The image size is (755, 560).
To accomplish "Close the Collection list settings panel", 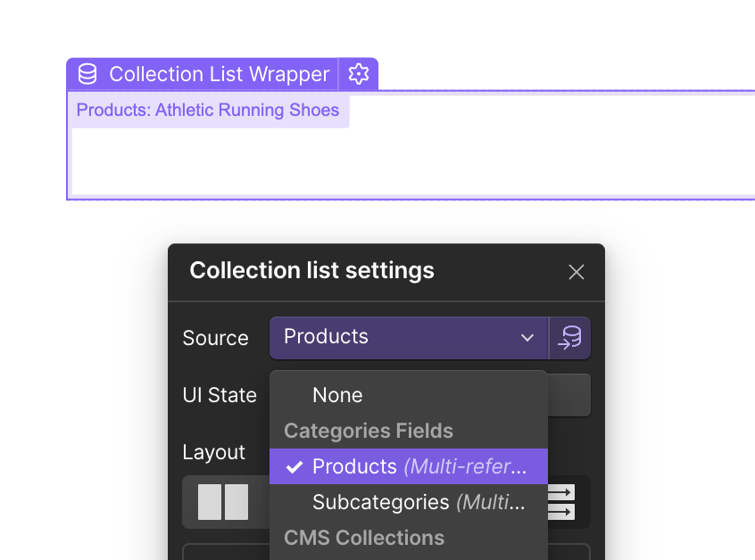I will coord(577,272).
